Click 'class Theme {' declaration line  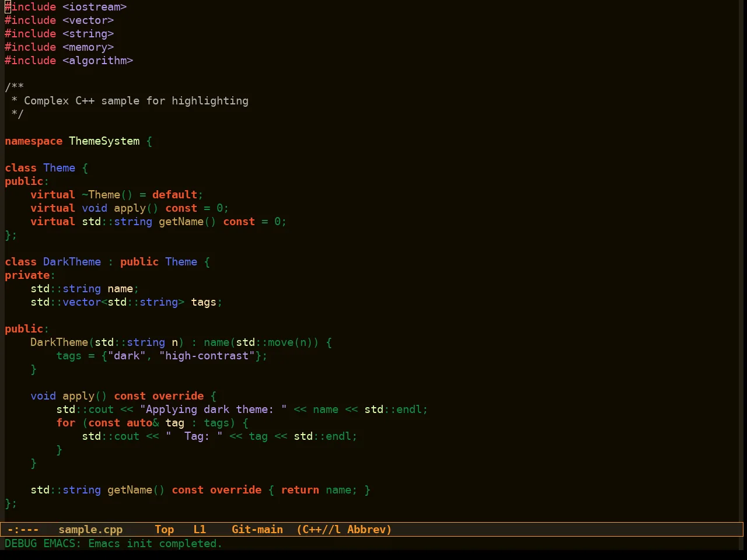click(47, 168)
